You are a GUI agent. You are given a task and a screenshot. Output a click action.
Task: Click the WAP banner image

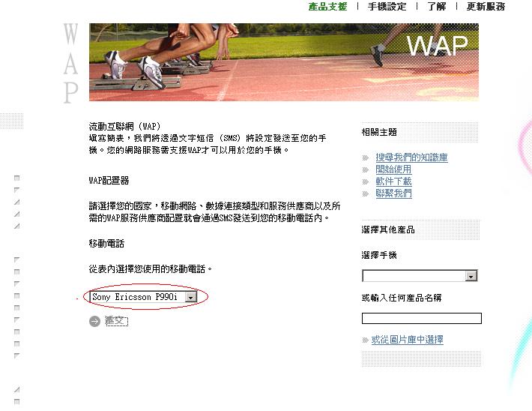click(x=284, y=62)
